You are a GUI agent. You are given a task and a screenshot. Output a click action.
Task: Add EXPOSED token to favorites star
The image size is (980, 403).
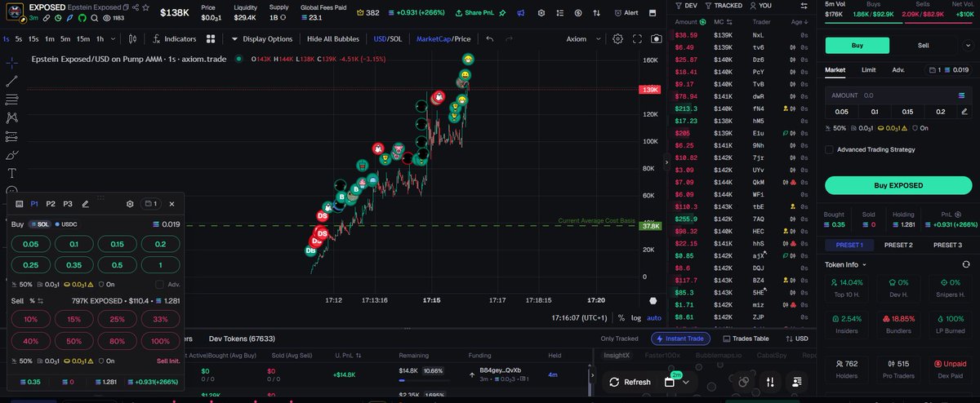click(146, 7)
